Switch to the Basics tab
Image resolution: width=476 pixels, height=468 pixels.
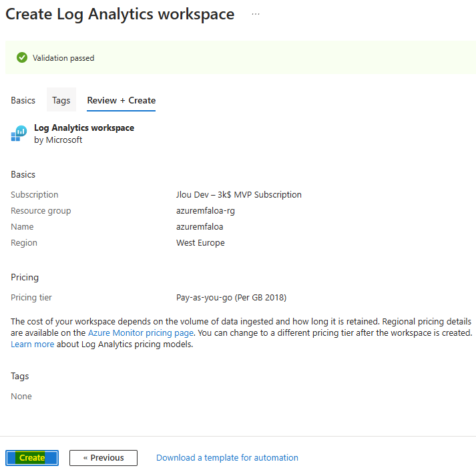pyautogui.click(x=23, y=100)
